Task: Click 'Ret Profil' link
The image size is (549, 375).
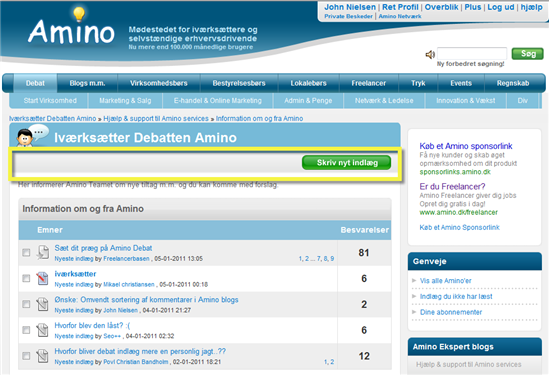Action: (x=400, y=7)
